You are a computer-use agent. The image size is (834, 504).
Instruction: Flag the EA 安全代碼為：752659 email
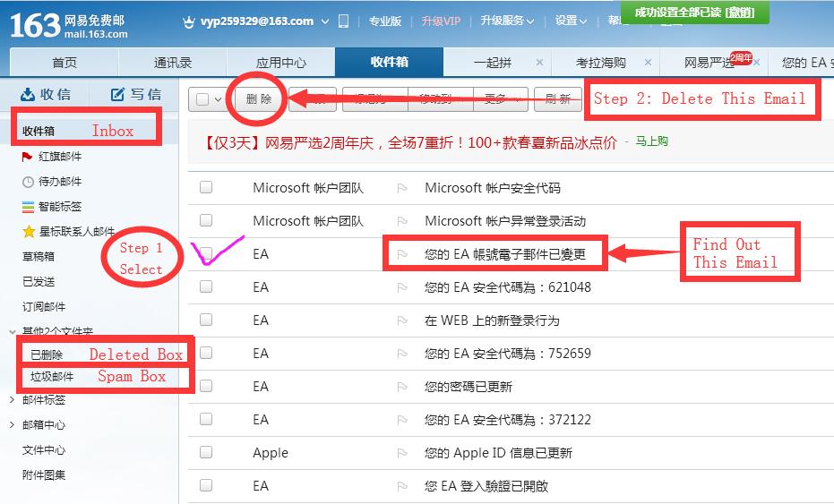(402, 354)
